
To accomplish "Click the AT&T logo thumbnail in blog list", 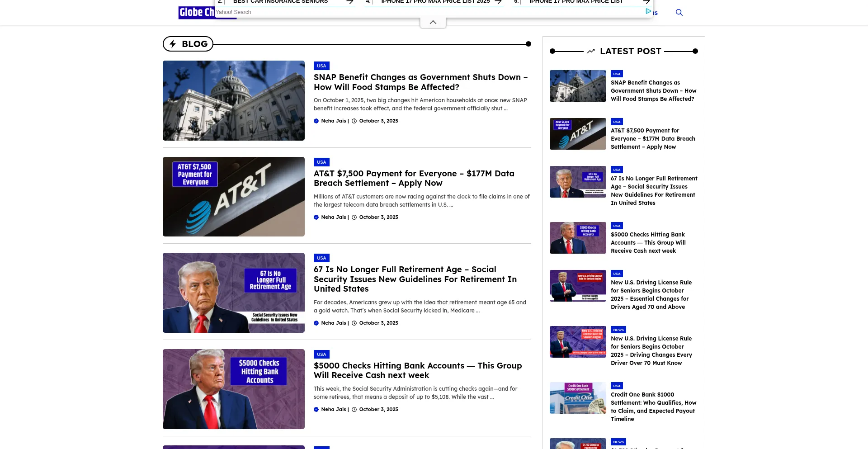I will click(234, 197).
